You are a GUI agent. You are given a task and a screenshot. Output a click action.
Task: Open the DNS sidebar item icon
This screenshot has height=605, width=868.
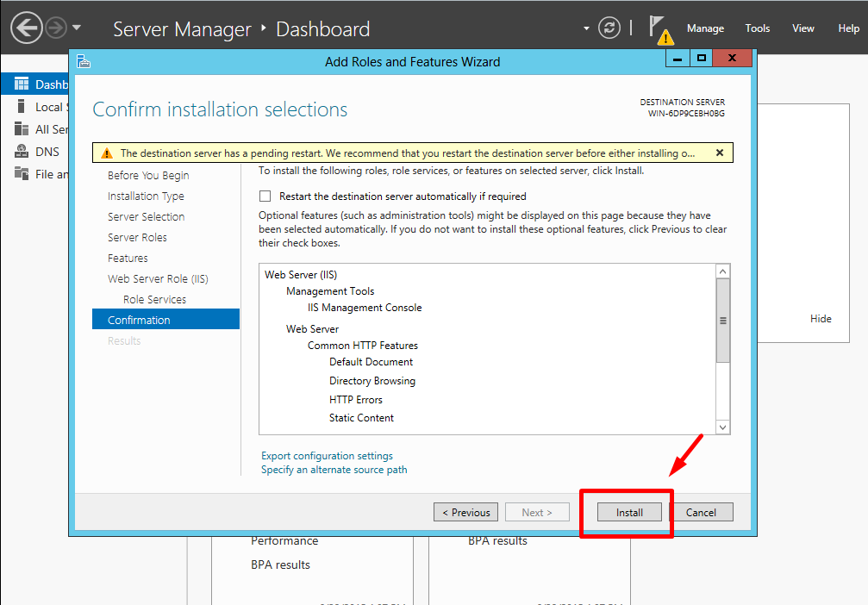click(x=21, y=151)
